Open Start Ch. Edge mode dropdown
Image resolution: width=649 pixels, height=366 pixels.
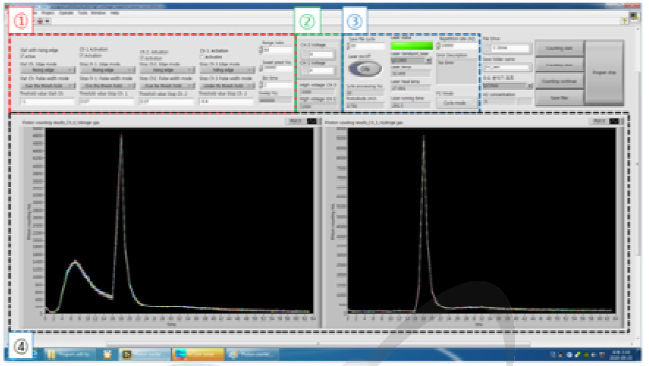click(48, 70)
